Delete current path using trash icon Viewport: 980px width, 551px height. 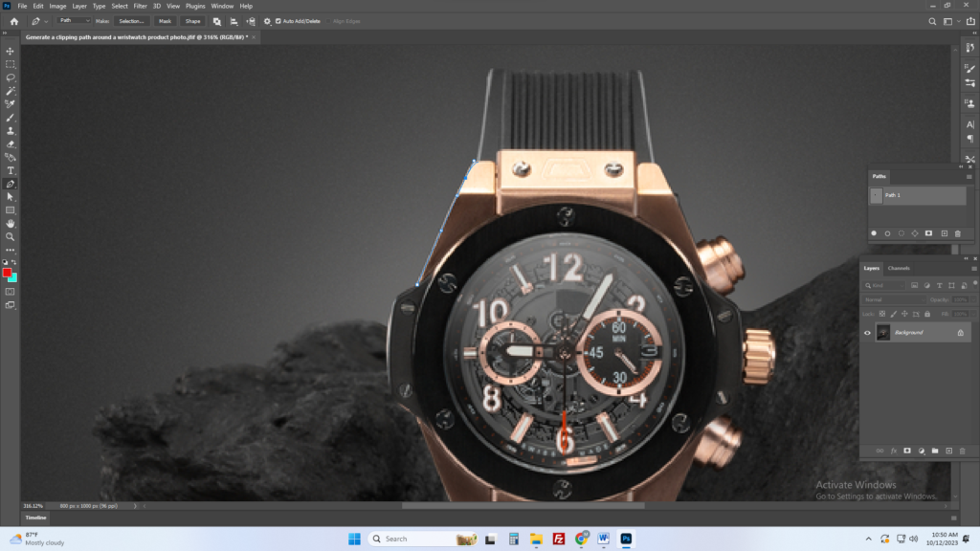pyautogui.click(x=957, y=233)
